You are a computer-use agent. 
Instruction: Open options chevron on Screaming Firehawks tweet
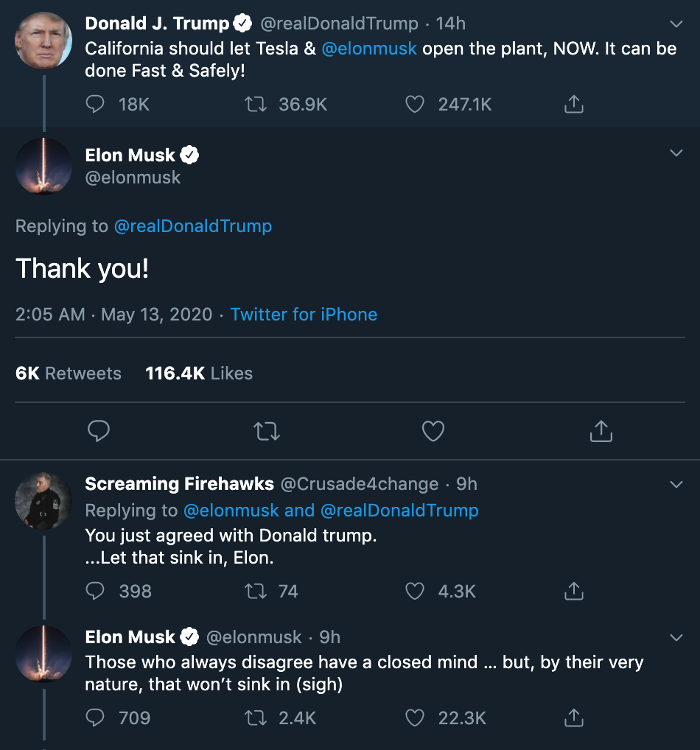click(676, 484)
